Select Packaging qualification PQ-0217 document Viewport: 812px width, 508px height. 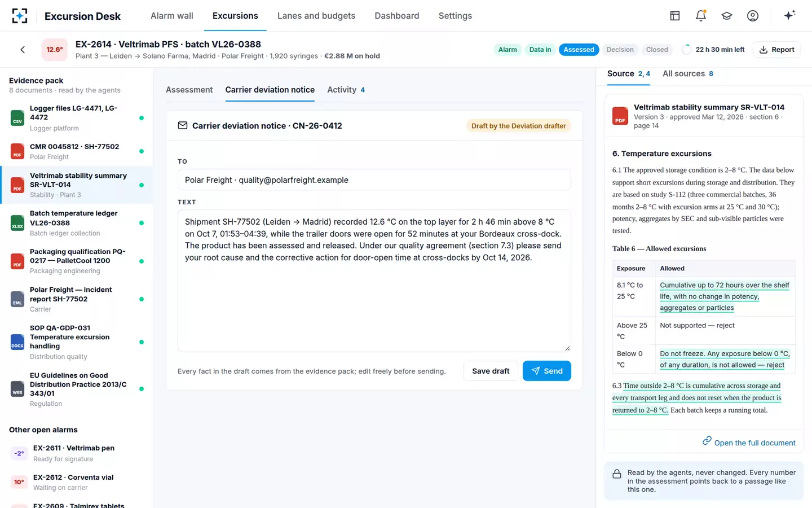tap(76, 261)
